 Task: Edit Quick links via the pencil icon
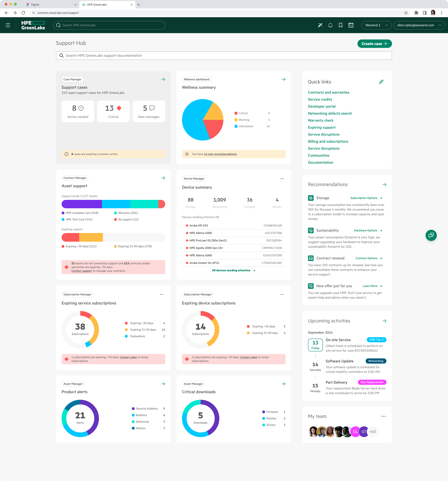pyautogui.click(x=381, y=82)
